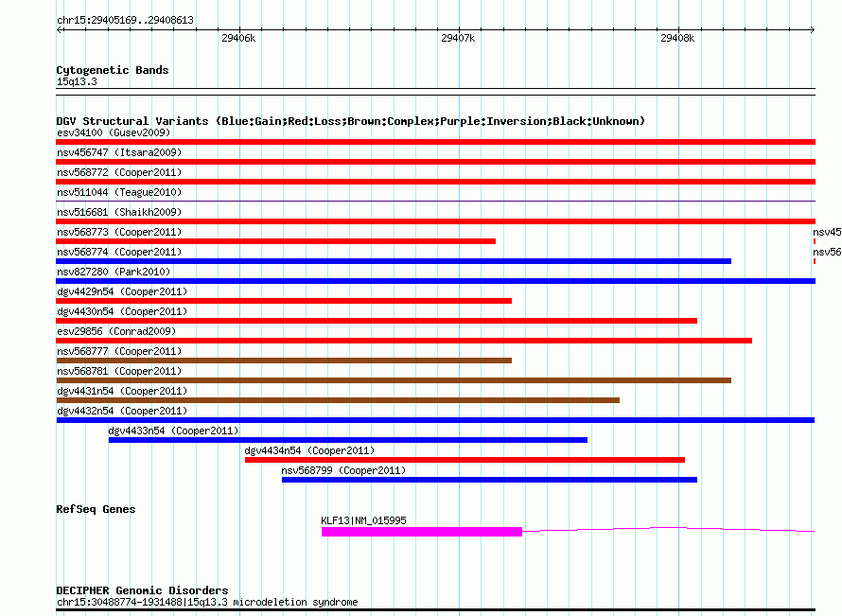The width and height of the screenshot is (842, 616).
Task: Open nsv516681 (Shaikh2009) variant label
Action: point(119,212)
